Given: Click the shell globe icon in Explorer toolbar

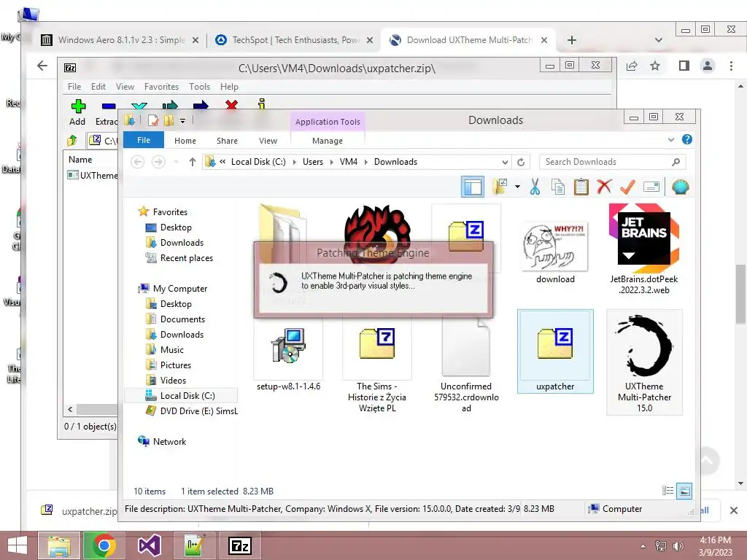Looking at the screenshot, I should (x=681, y=187).
